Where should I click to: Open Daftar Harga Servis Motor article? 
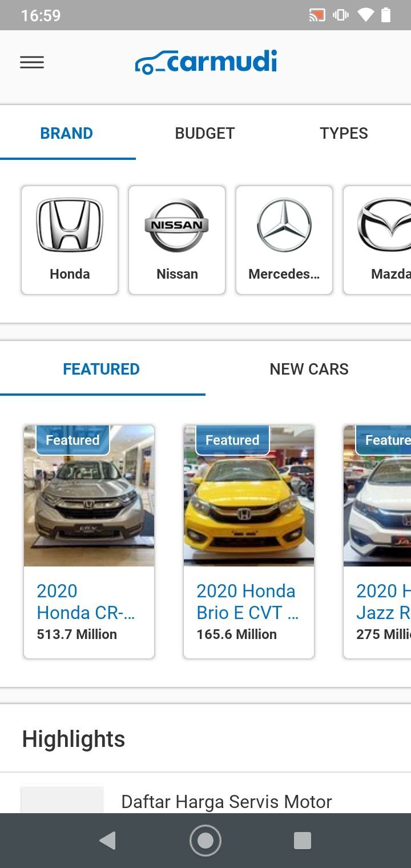pyautogui.click(x=227, y=801)
